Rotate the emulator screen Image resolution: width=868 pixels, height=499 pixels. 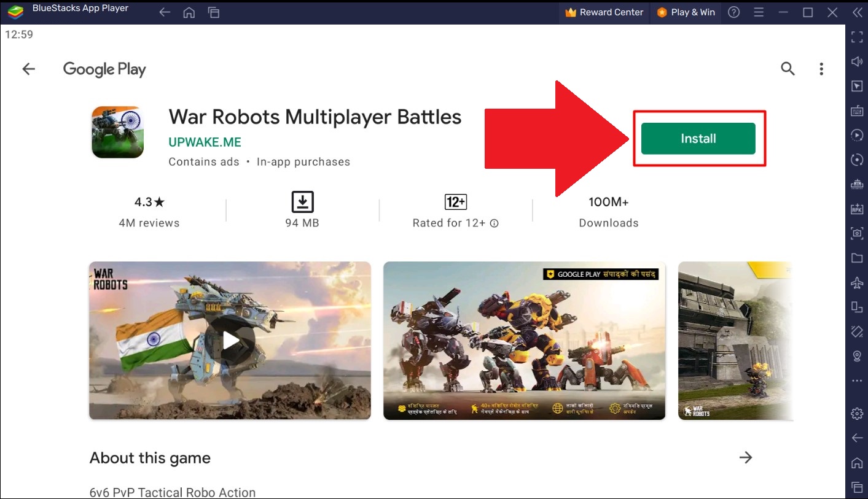point(857,160)
